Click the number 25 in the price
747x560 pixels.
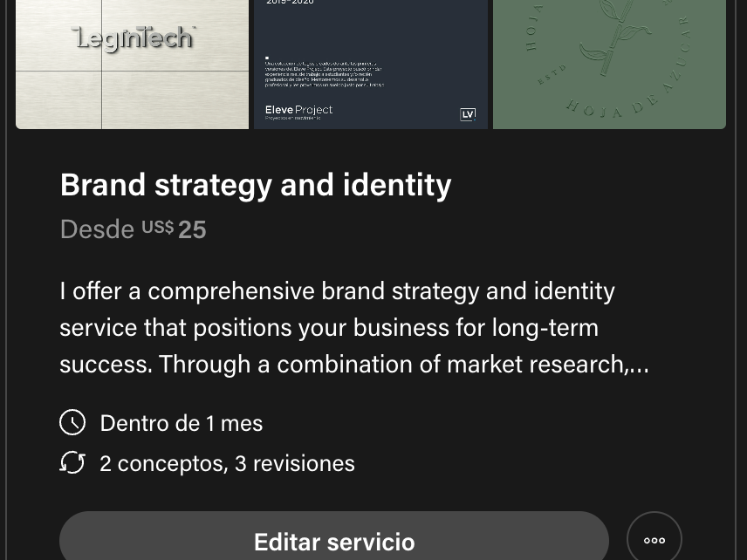pyautogui.click(x=192, y=229)
